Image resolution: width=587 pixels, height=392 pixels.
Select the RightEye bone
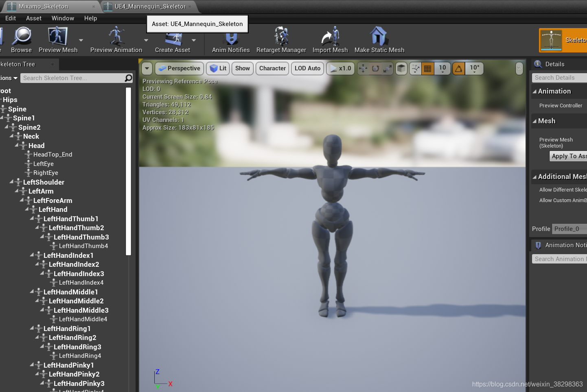click(x=46, y=173)
